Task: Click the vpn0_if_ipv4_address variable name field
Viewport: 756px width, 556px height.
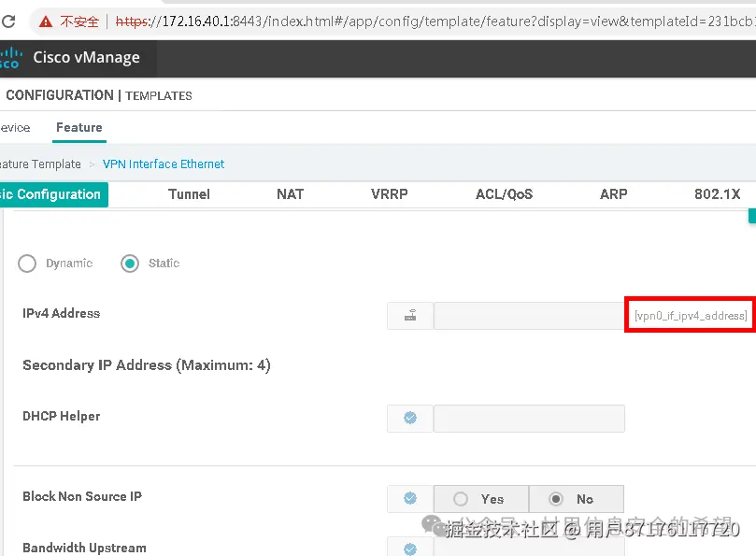Action: click(691, 315)
